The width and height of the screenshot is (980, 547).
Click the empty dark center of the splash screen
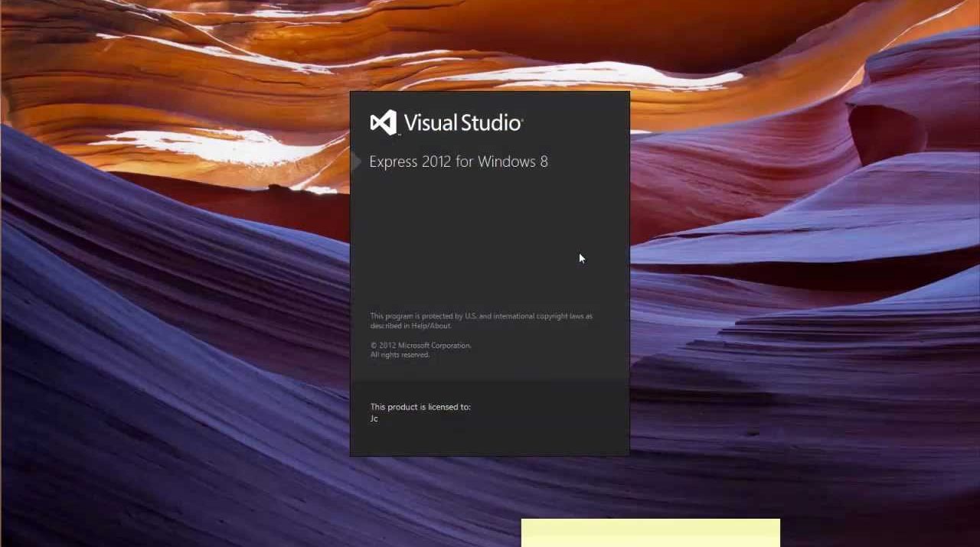(490, 245)
